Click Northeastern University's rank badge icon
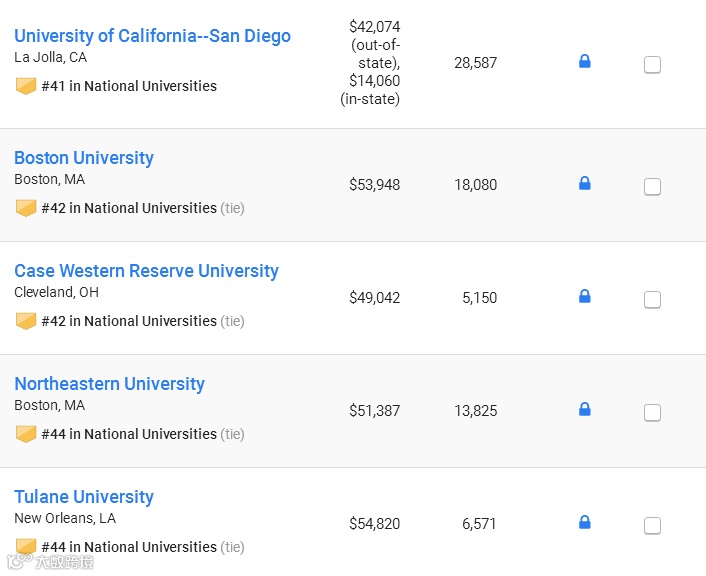Viewport: 706px width, 576px height. coord(26,434)
